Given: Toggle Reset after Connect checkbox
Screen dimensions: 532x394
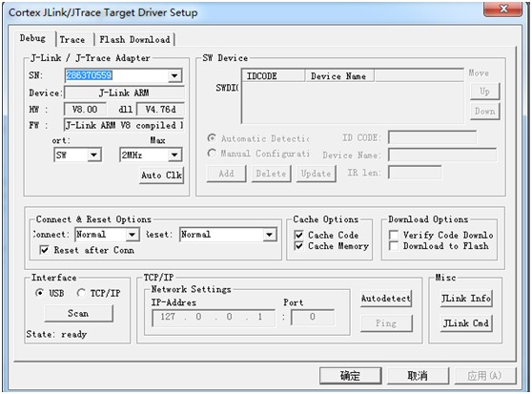Looking at the screenshot, I should (x=44, y=250).
